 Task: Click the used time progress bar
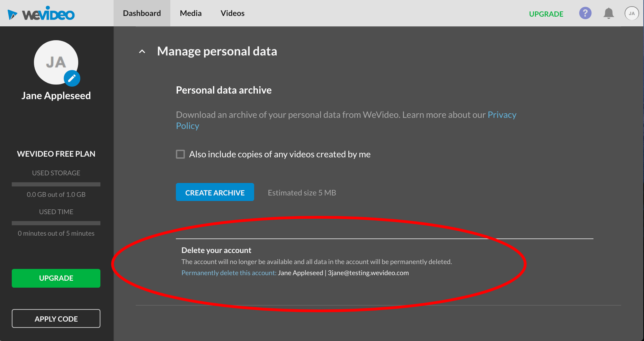56,223
